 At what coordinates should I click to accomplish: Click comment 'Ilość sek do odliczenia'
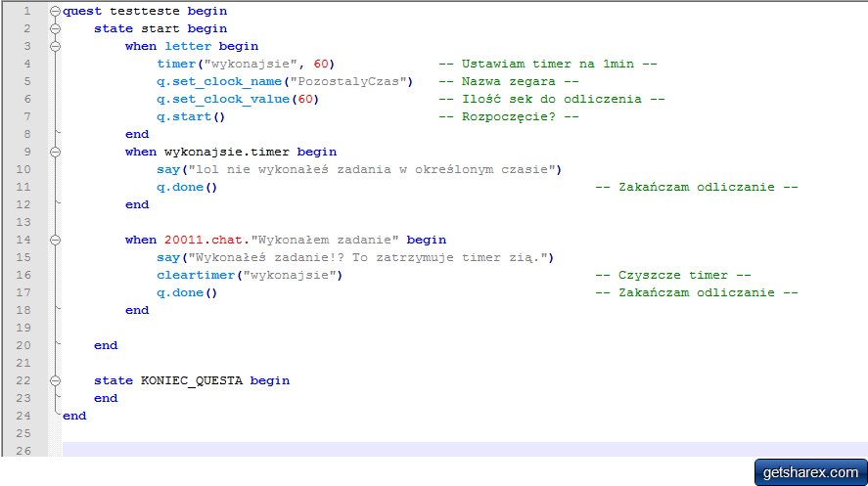pyautogui.click(x=552, y=100)
